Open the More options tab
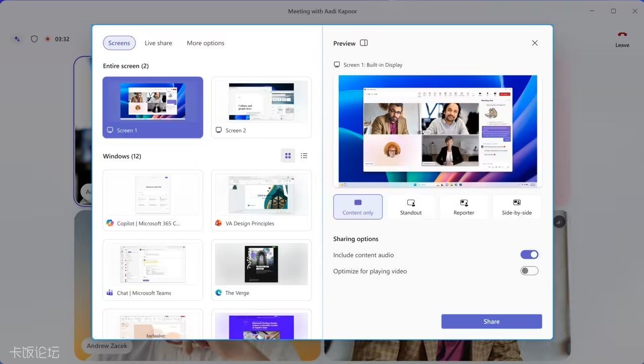This screenshot has width=644, height=364. point(206,43)
